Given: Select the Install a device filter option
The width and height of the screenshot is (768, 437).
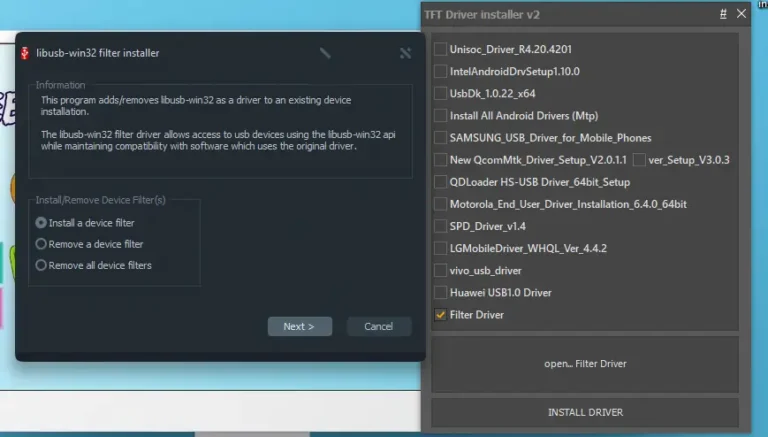Looking at the screenshot, I should point(41,223).
